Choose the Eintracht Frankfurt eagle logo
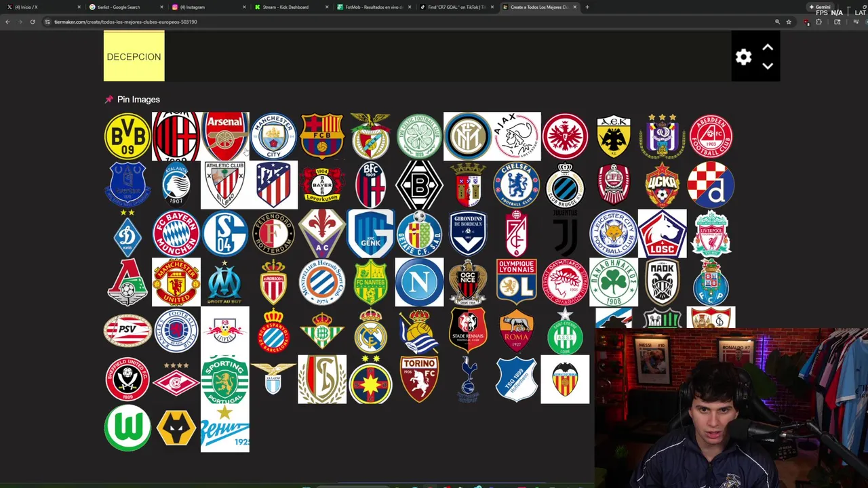The height and width of the screenshot is (488, 868). click(565, 136)
